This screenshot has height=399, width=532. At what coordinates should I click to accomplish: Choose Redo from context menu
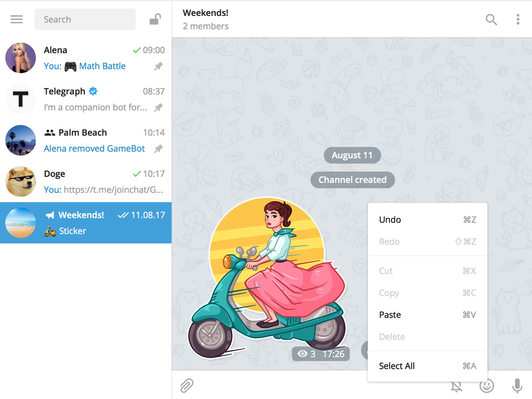[x=427, y=242]
